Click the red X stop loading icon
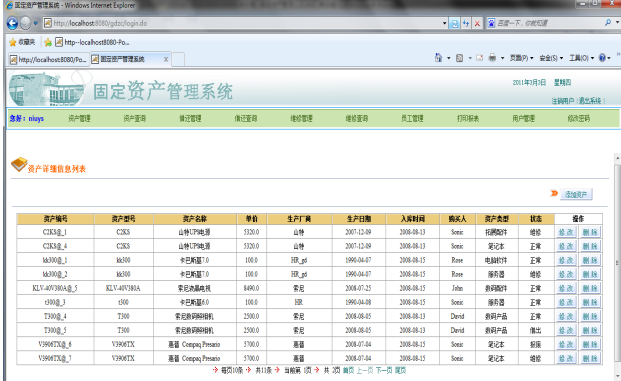621x381 pixels. coord(477,23)
